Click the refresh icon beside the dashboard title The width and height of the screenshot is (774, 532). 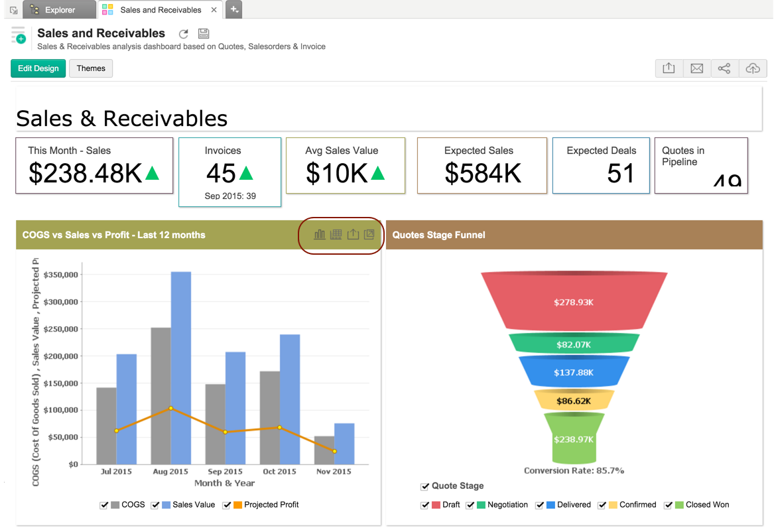point(184,34)
